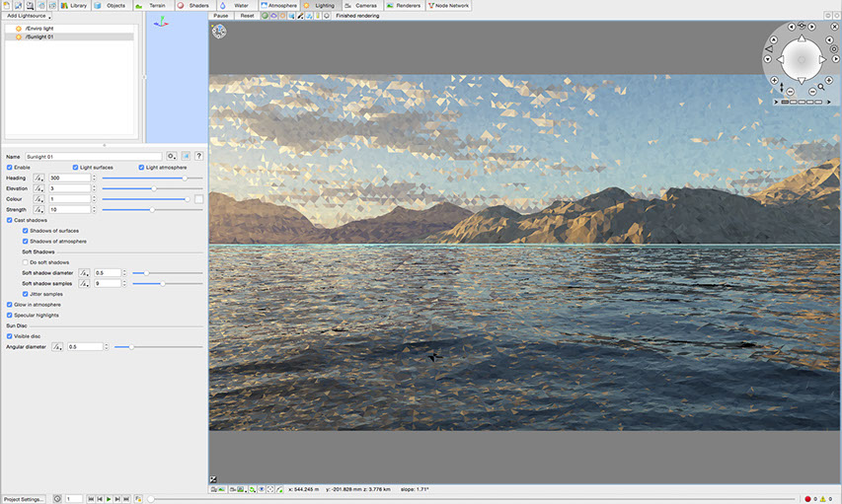This screenshot has width=842, height=504.
Task: Open the help icon beside Sunlight name
Action: point(199,156)
